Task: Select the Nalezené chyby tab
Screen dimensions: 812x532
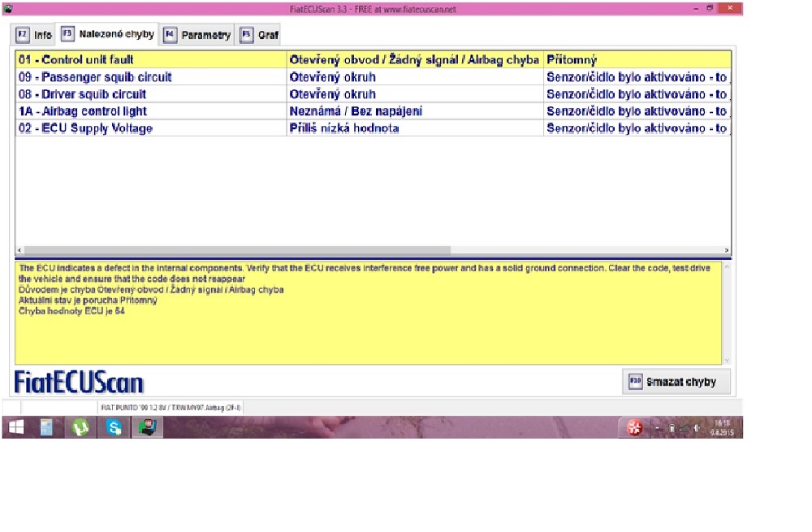Action: point(107,34)
